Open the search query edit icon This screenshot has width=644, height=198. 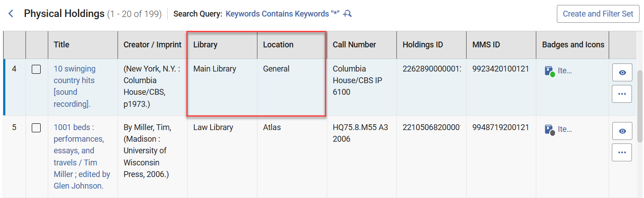point(347,14)
